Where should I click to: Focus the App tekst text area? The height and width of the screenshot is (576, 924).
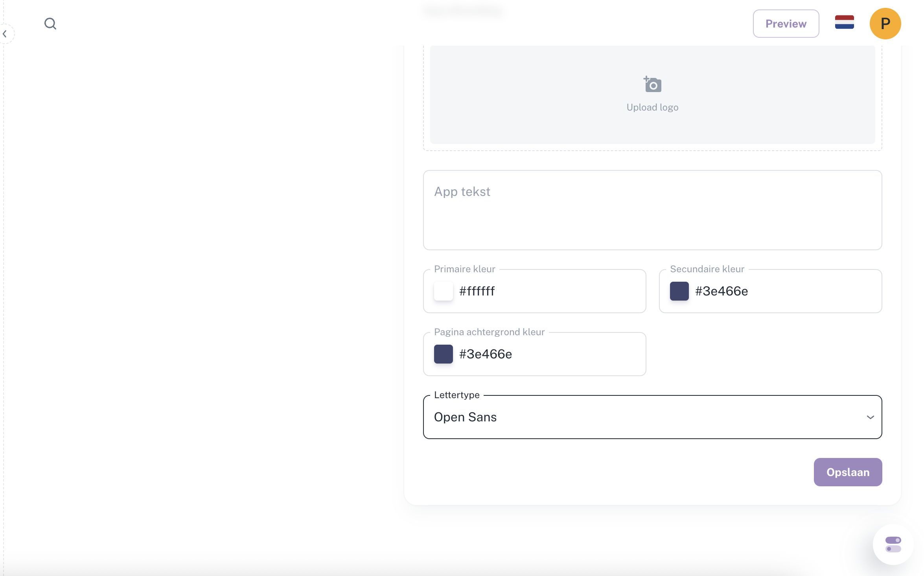coord(652,210)
